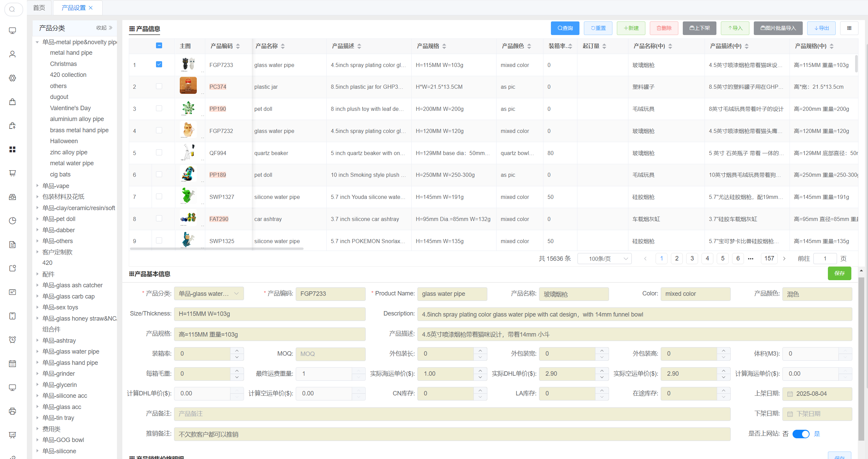Check the PC374 row checkbox
The width and height of the screenshot is (868, 459).
coord(159,86)
